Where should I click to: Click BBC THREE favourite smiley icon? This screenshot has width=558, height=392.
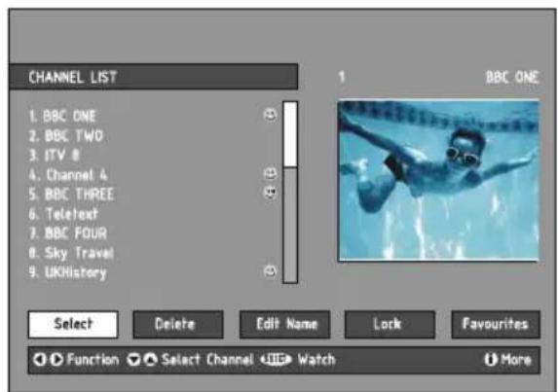pos(270,193)
